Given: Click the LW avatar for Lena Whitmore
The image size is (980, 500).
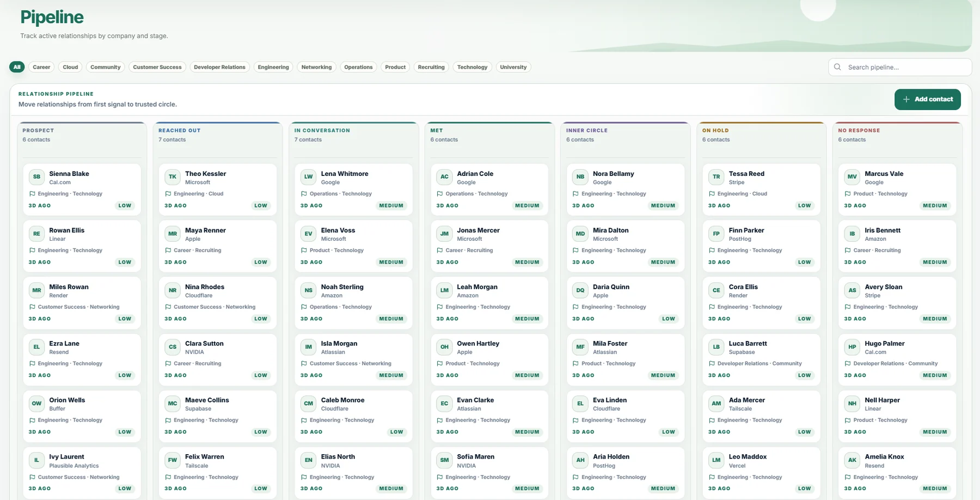Looking at the screenshot, I should pos(309,177).
